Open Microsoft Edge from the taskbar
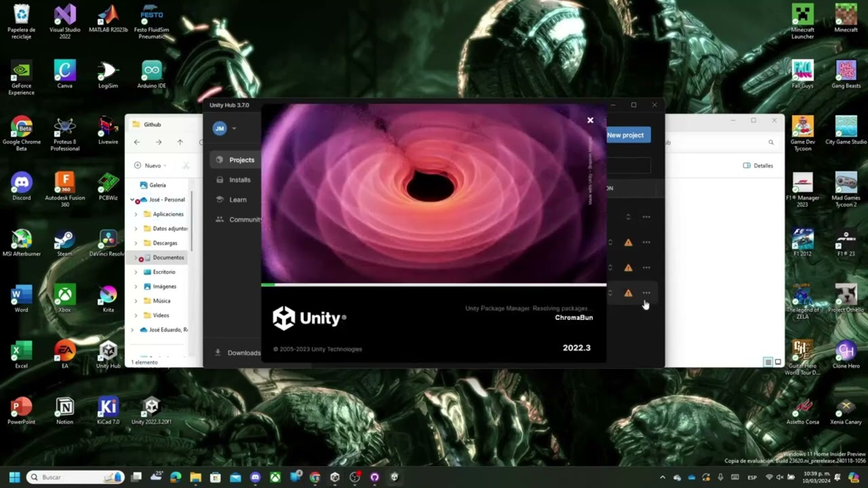Screen dimensions: 868x488 click(176, 477)
